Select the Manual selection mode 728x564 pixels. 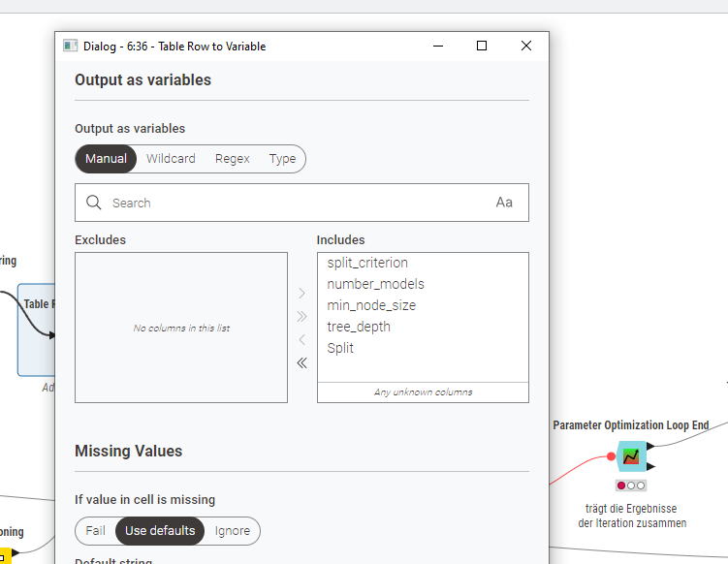click(106, 159)
